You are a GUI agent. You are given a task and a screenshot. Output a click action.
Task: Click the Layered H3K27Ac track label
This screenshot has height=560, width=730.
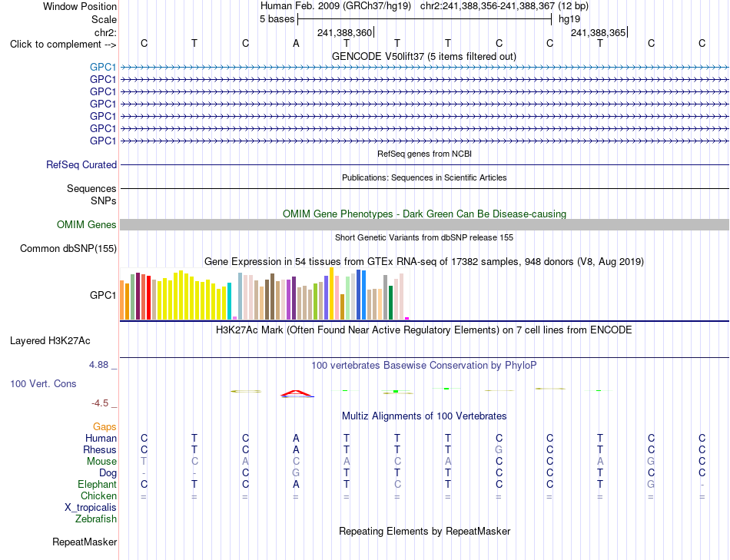click(x=50, y=341)
